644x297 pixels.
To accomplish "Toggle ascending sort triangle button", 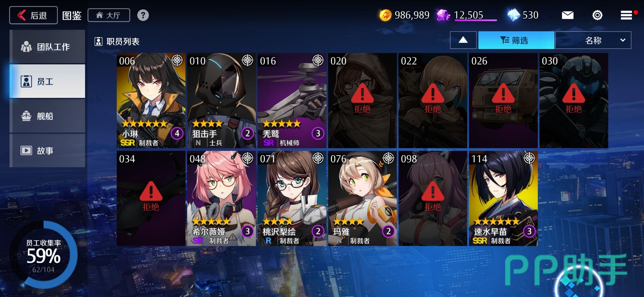I will point(463,40).
